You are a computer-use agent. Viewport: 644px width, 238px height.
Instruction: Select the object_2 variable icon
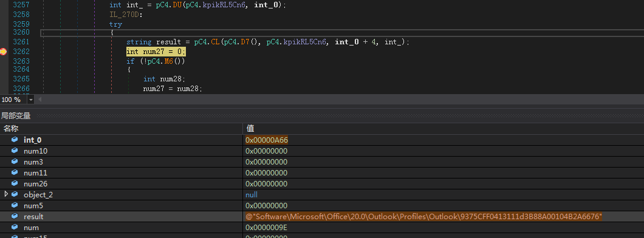click(x=15, y=194)
